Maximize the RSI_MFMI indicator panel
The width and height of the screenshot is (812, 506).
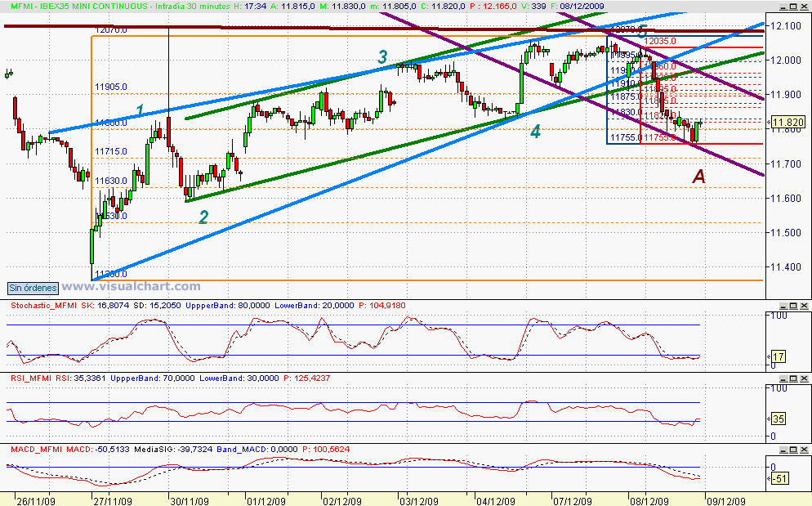(793, 378)
